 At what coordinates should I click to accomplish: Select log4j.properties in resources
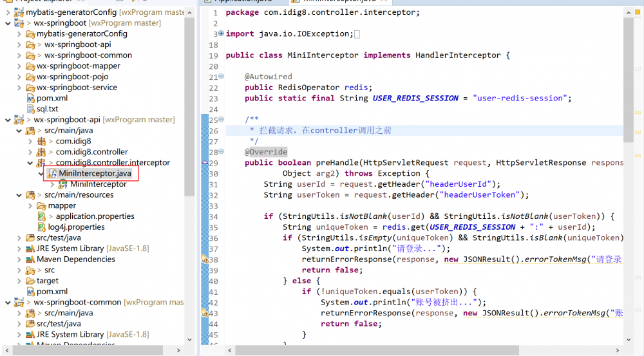(x=76, y=227)
